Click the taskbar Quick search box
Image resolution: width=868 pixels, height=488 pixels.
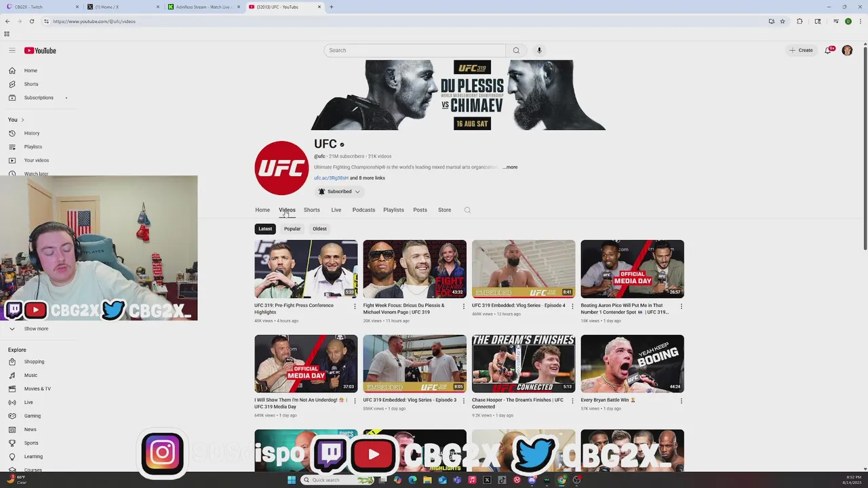(x=338, y=480)
